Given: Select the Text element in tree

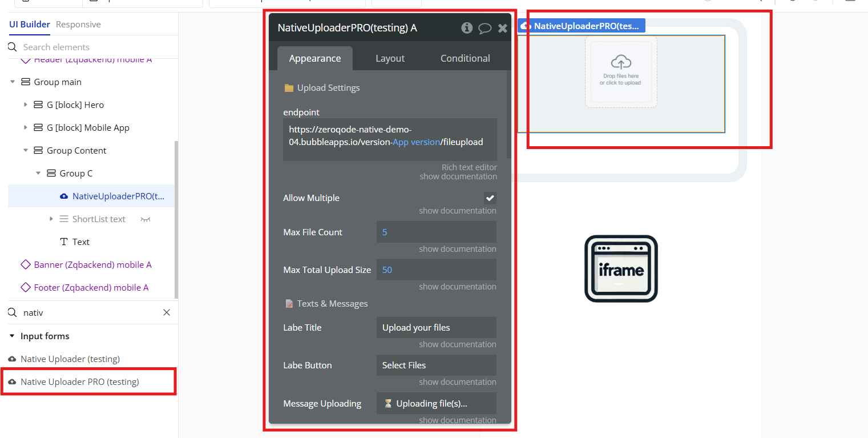Looking at the screenshot, I should point(81,242).
